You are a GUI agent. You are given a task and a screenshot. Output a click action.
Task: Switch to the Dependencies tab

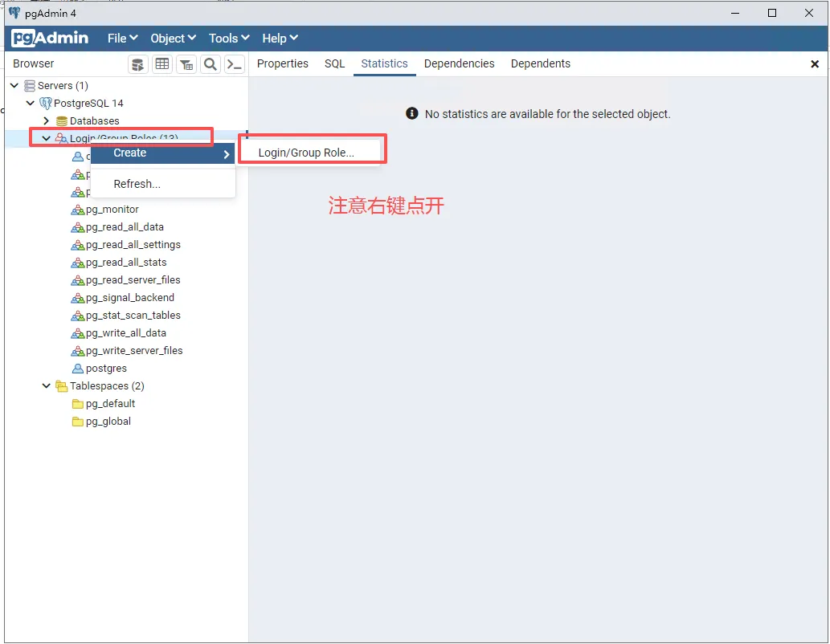click(459, 64)
